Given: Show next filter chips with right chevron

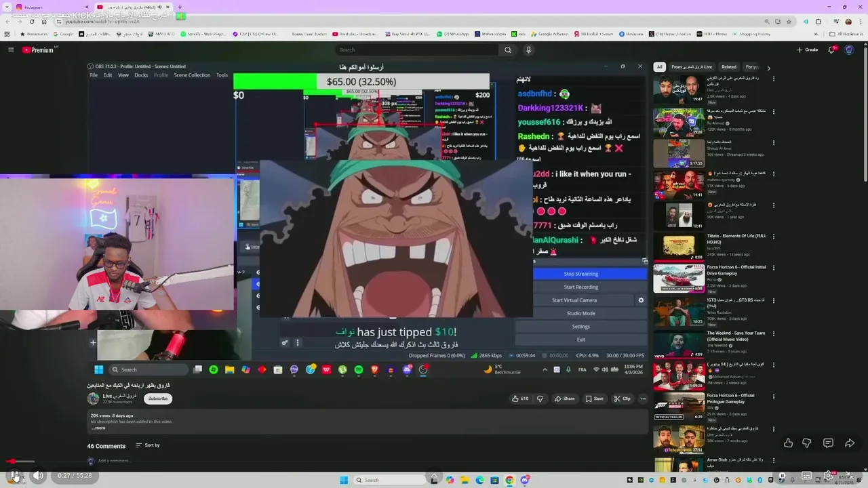Looking at the screenshot, I should 768,68.
